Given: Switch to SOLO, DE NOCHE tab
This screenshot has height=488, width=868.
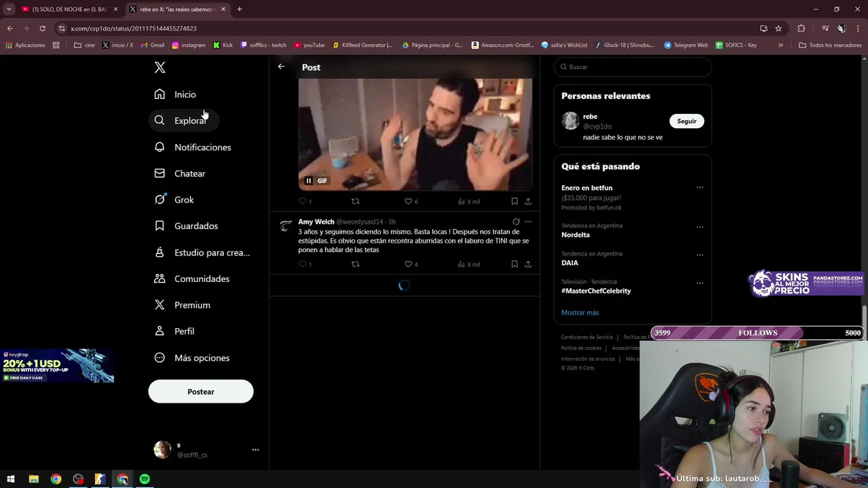Looking at the screenshot, I should 69,9.
